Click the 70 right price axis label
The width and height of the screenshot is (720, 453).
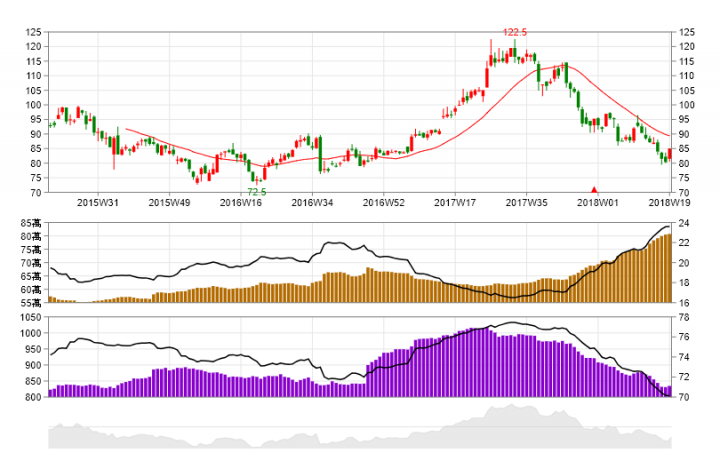point(683,193)
